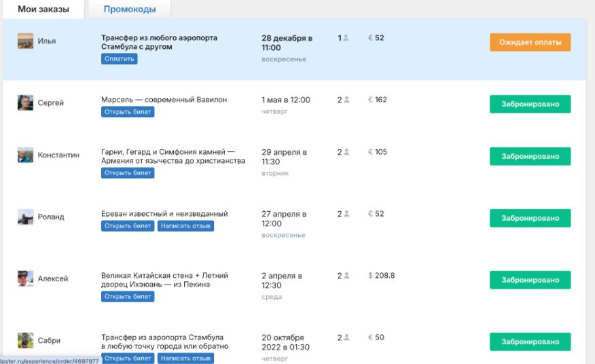Click the Istanbul airport transfer с другом title
595x364 pixels.
tap(159, 42)
